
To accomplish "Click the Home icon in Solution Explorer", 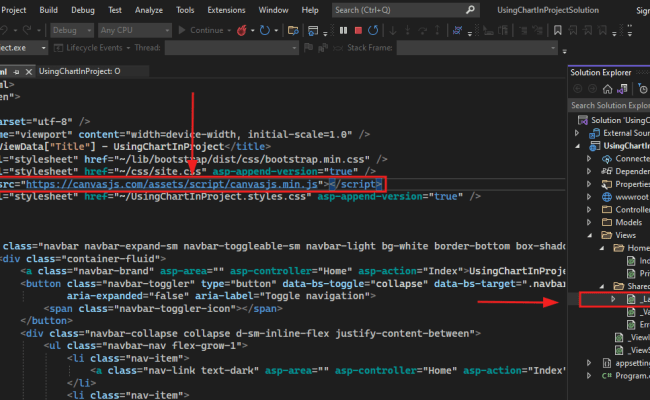I will (607, 89).
